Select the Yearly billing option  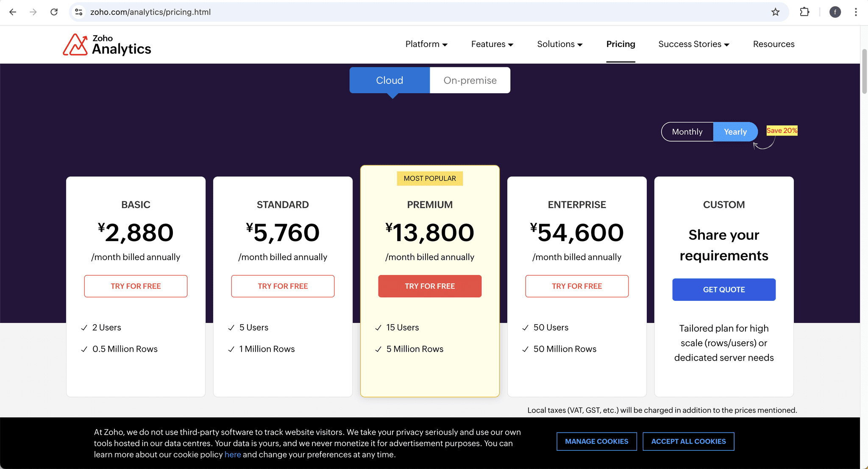[735, 131]
